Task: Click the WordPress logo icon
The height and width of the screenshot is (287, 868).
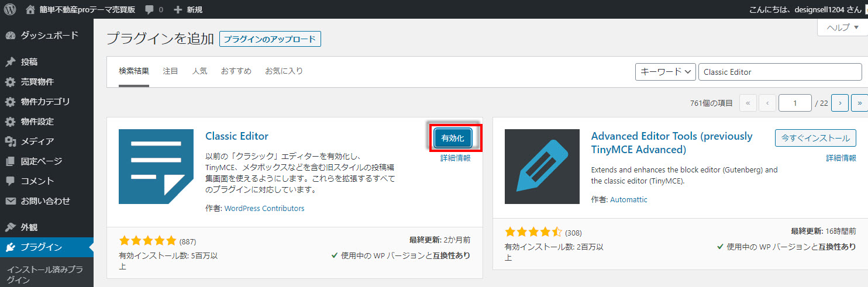Action: point(10,9)
